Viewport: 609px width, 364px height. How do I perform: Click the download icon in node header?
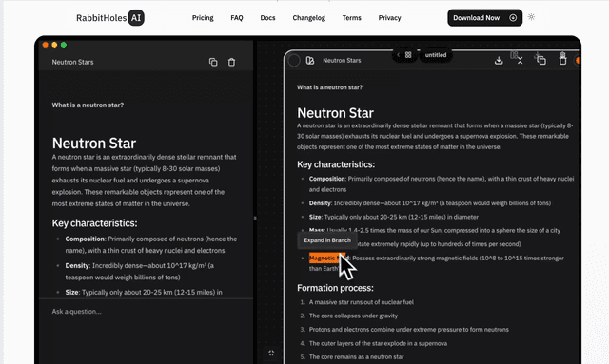(499, 61)
